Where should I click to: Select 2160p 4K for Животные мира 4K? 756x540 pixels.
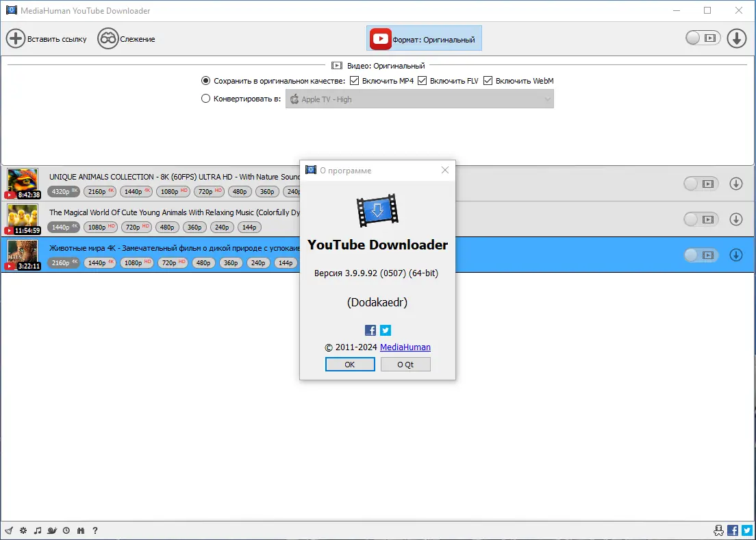tap(64, 263)
